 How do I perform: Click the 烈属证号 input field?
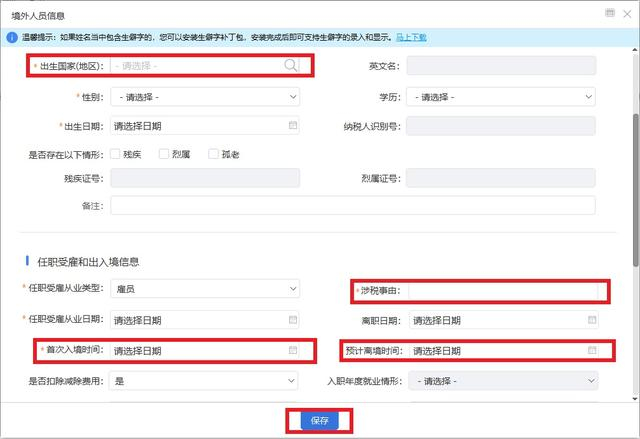[x=500, y=178]
